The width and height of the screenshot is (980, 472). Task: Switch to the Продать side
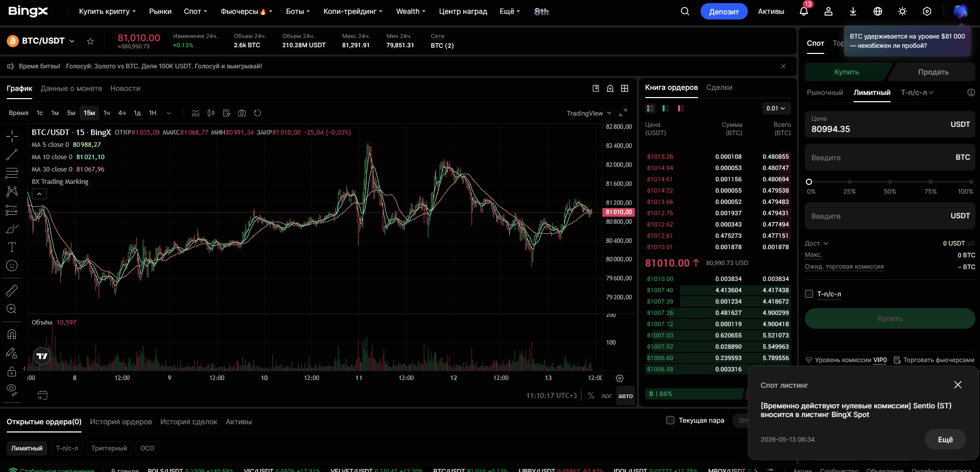click(x=933, y=72)
